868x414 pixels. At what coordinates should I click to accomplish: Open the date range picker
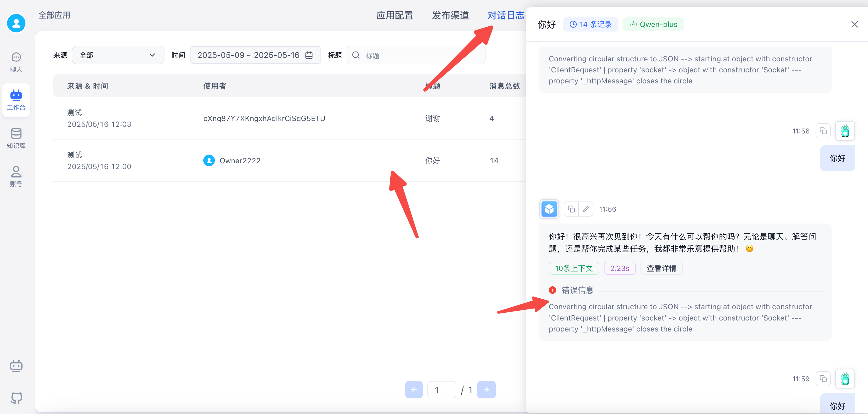(x=255, y=55)
